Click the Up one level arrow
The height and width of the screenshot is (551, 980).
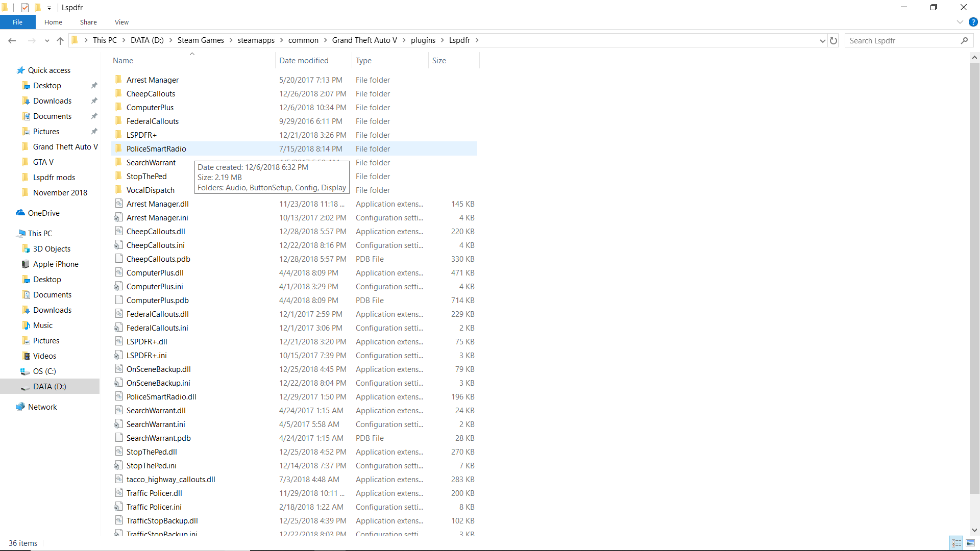point(60,41)
